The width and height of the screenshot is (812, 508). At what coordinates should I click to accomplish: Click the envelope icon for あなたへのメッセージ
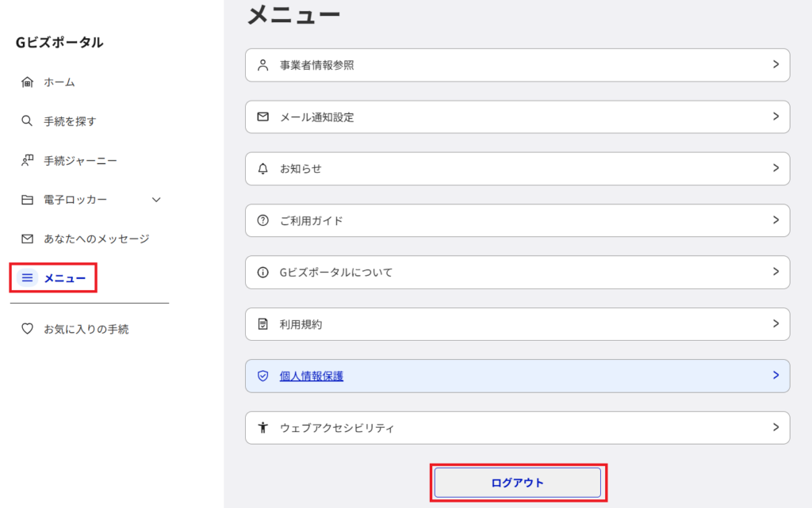[28, 239]
